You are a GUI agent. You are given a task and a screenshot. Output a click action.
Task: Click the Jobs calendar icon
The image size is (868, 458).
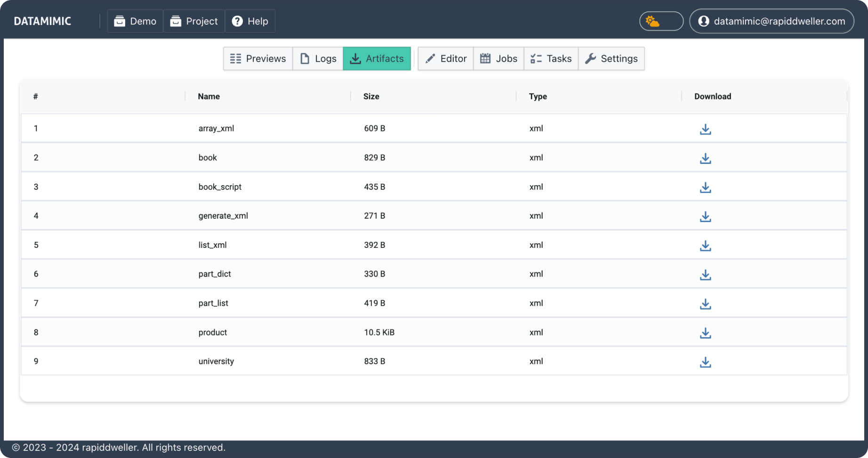point(485,58)
